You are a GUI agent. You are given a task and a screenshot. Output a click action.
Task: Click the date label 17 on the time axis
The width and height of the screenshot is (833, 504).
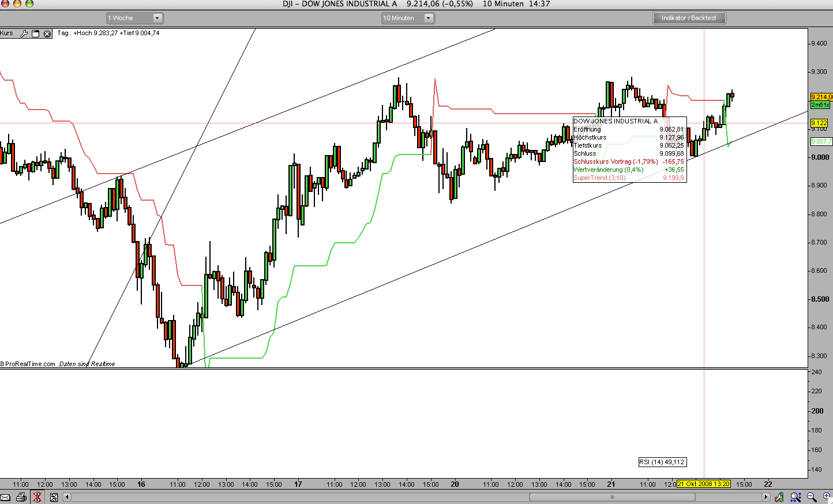coord(298,484)
